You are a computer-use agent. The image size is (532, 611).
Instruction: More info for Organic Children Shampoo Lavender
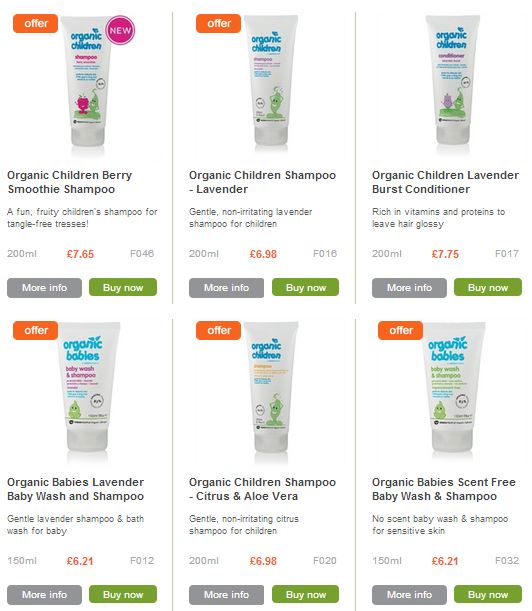click(226, 288)
